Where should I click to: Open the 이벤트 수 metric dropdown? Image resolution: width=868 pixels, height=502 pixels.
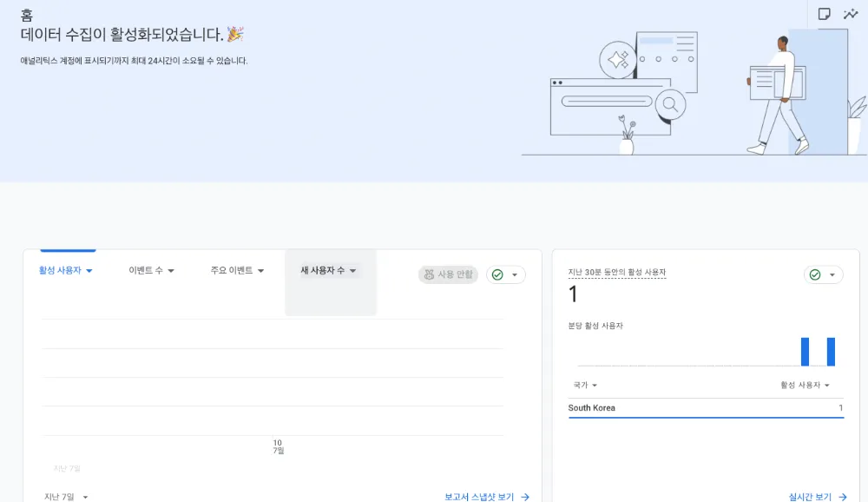(x=152, y=270)
